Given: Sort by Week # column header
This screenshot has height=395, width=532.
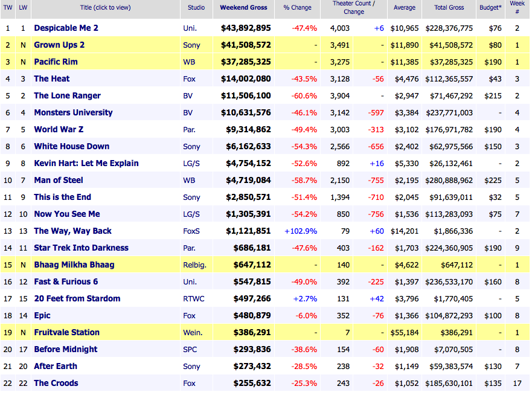Looking at the screenshot, I should (x=517, y=7).
